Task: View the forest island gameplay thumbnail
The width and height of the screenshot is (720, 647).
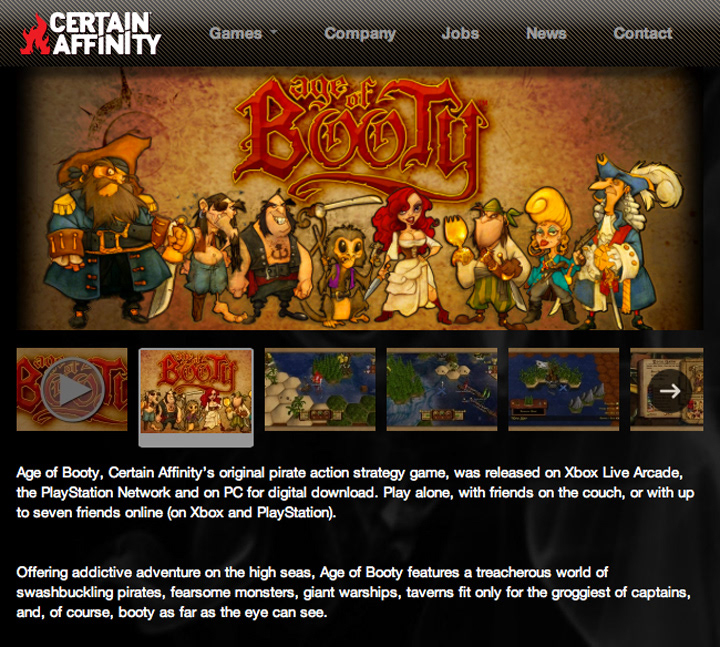Action: pyautogui.click(x=442, y=389)
